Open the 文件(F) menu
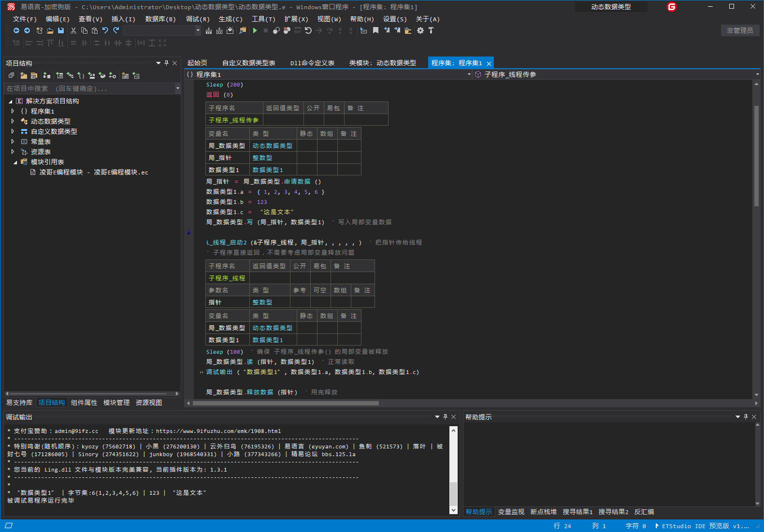The width and height of the screenshot is (764, 532). (x=25, y=19)
